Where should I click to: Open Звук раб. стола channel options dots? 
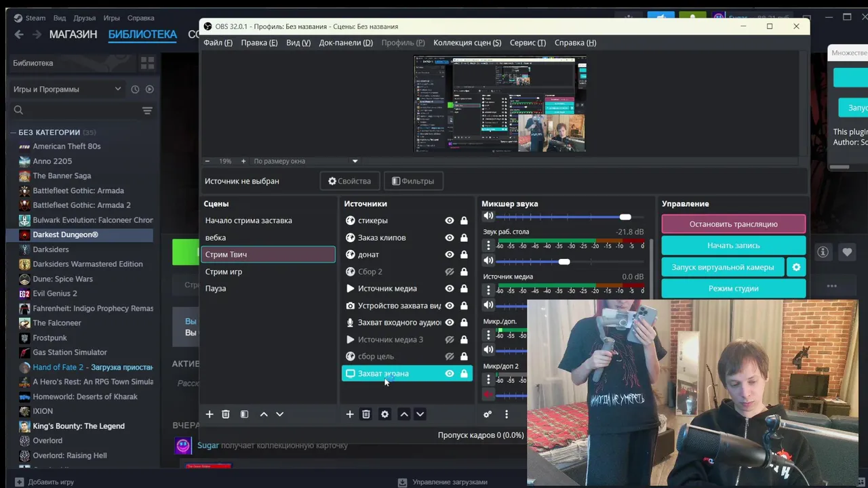tap(488, 245)
